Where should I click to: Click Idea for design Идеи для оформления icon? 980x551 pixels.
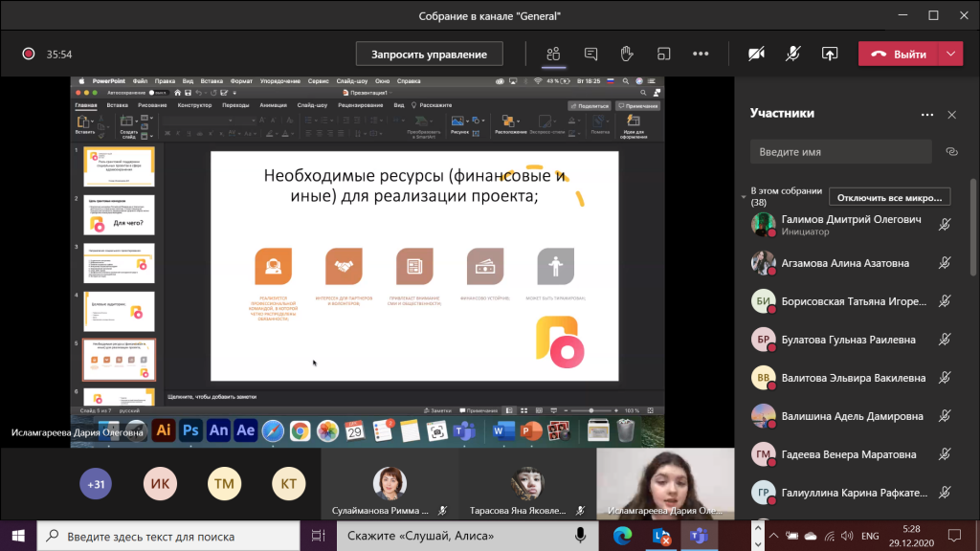pyautogui.click(x=634, y=125)
